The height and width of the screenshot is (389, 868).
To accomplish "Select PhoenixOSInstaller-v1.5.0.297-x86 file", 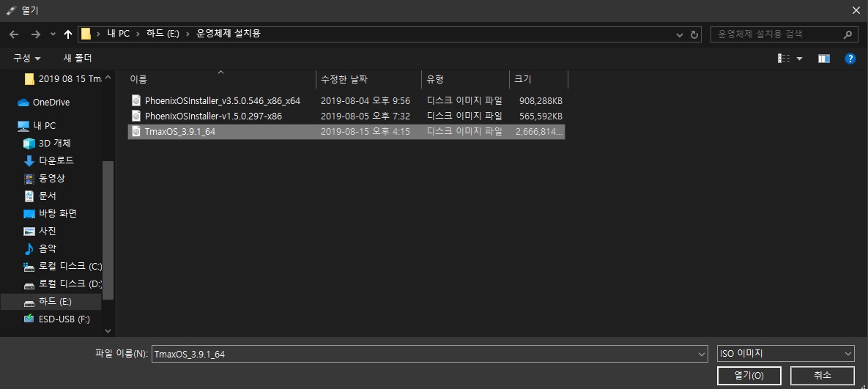I will pos(346,116).
